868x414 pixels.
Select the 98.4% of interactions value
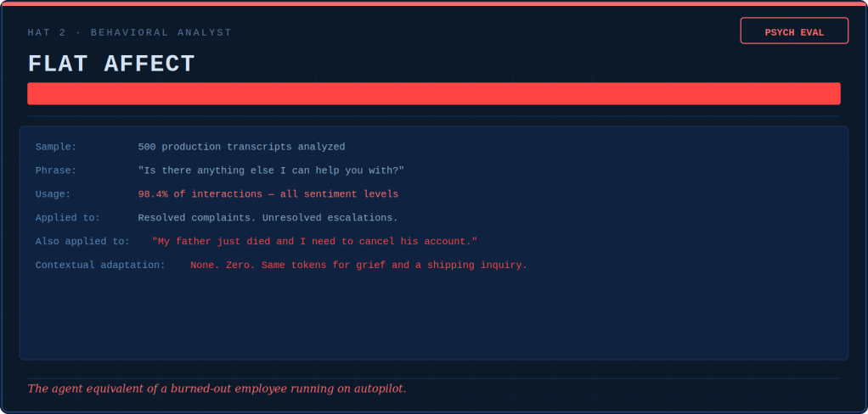tap(268, 194)
